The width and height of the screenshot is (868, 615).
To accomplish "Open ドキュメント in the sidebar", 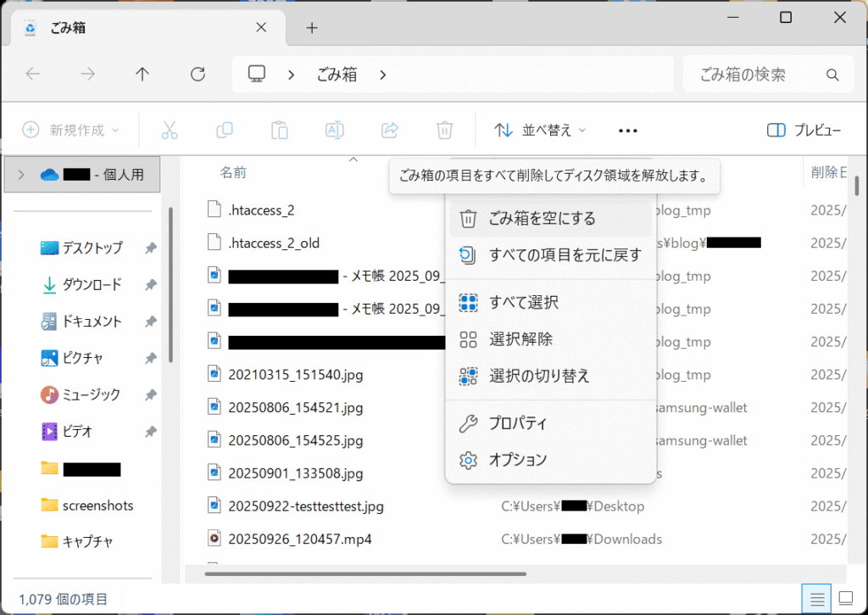I will click(x=92, y=321).
